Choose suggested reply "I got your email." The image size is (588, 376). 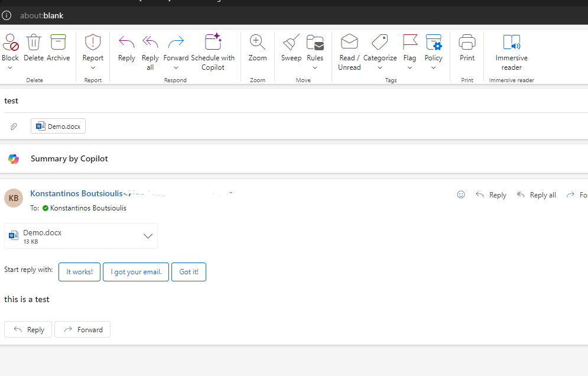136,272
